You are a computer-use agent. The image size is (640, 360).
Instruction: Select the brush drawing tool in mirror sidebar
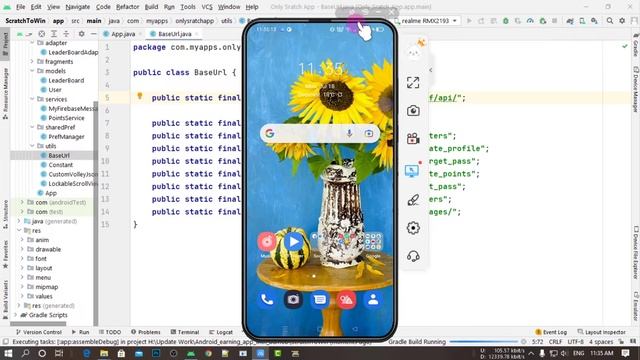(x=413, y=200)
